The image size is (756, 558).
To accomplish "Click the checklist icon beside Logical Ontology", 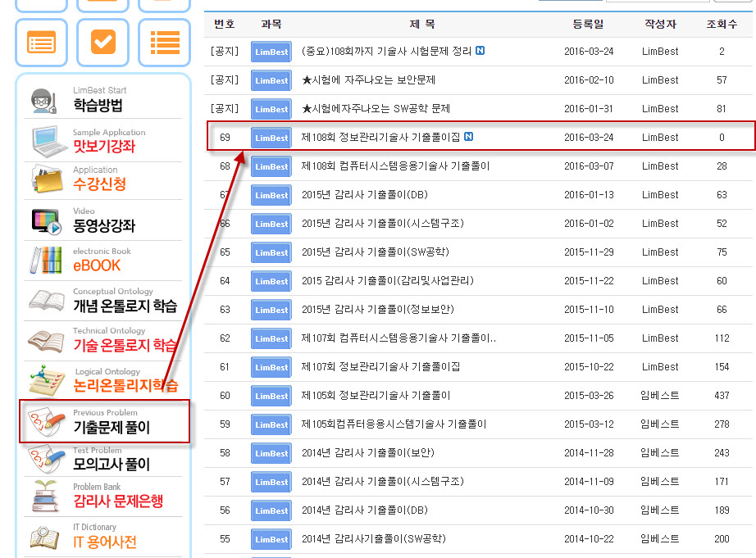I will tap(47, 381).
